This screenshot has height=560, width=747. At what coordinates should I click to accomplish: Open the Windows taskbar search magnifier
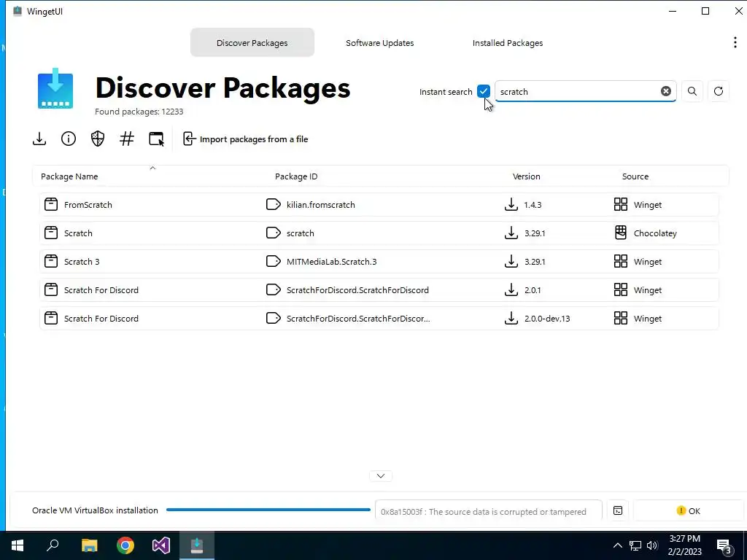(x=53, y=545)
